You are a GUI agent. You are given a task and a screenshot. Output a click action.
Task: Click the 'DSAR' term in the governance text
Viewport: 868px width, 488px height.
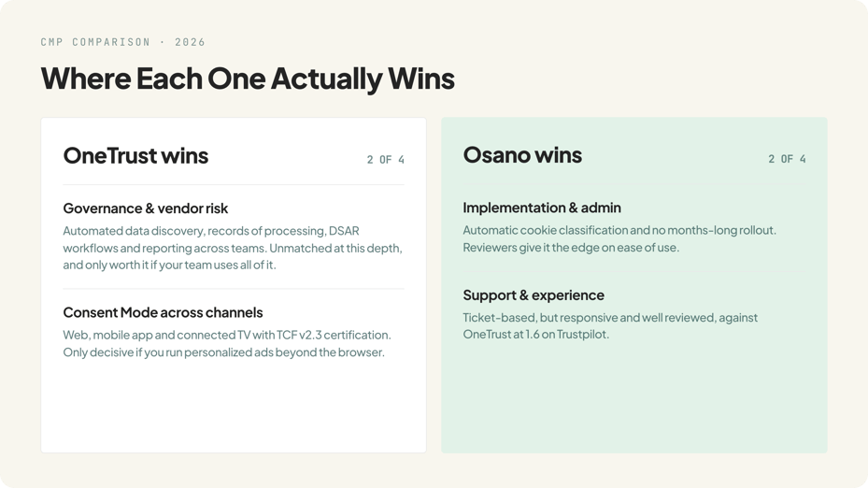[344, 231]
